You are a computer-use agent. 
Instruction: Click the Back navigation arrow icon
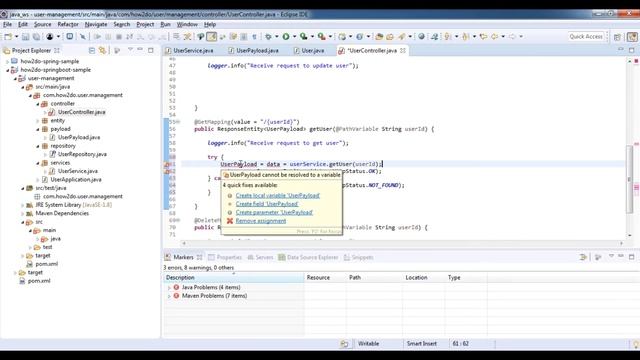pyautogui.click(x=494, y=37)
